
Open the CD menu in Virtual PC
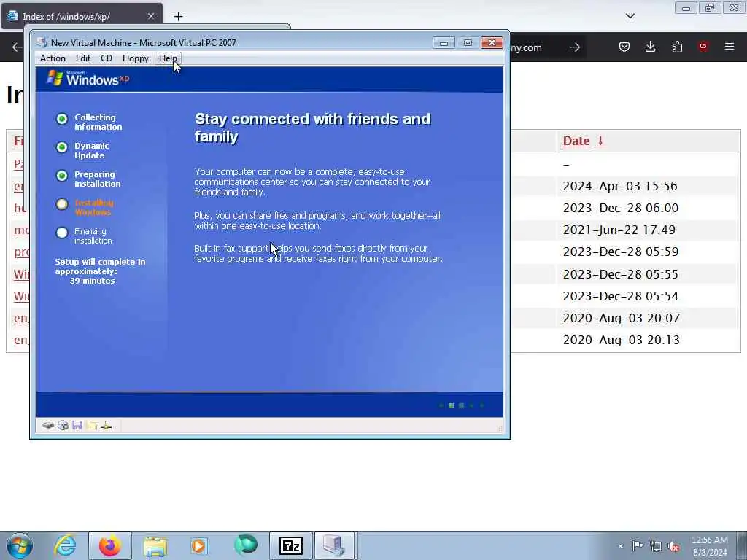[x=107, y=58]
